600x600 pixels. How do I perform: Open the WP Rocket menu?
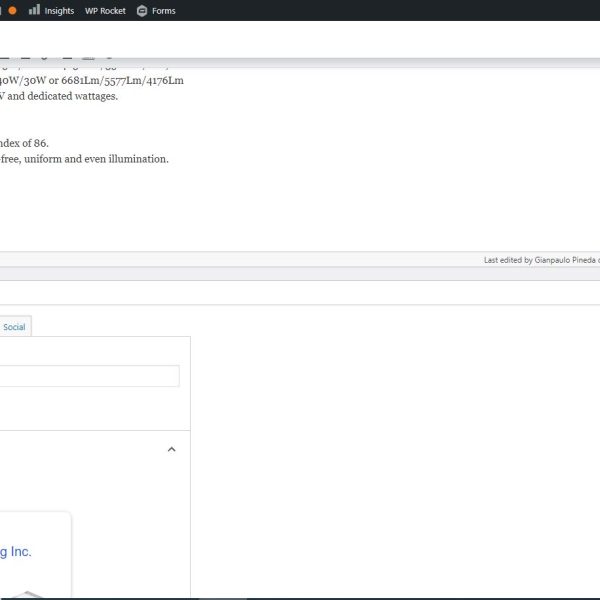tap(105, 10)
